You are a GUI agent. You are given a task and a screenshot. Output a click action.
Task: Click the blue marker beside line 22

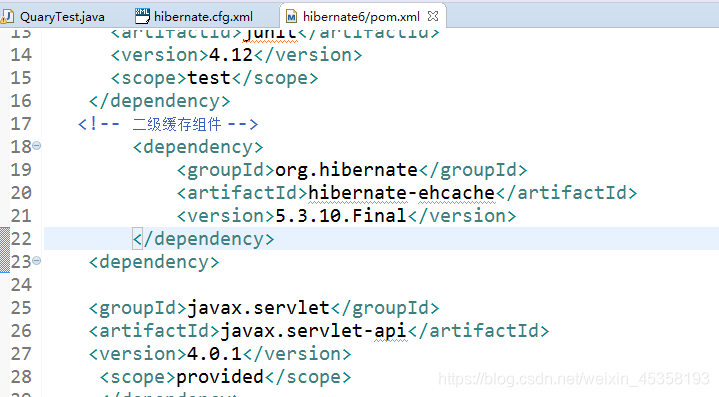pos(5,250)
